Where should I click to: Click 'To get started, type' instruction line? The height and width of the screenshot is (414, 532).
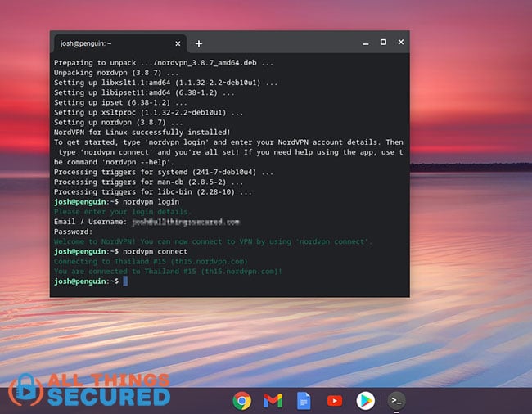[228, 142]
